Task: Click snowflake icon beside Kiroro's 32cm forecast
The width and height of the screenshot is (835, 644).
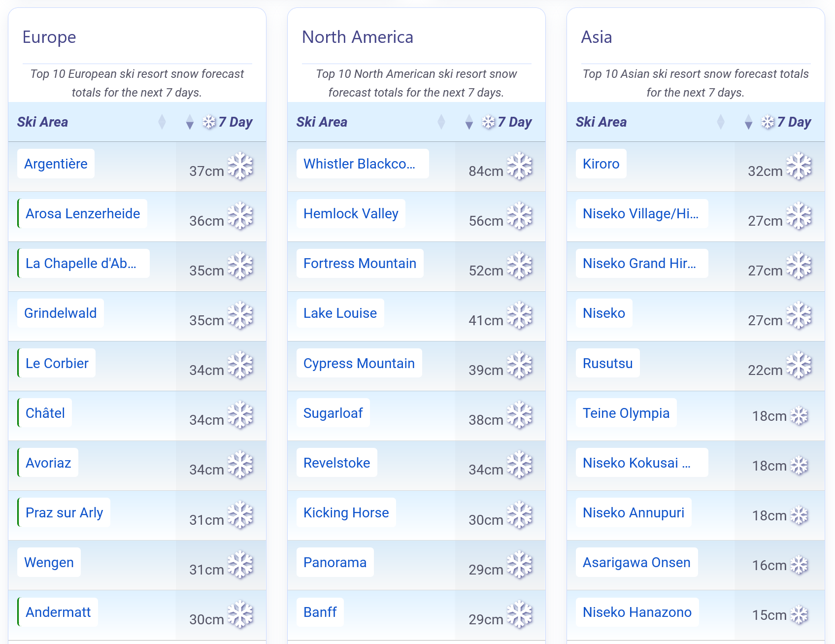Action: coord(799,166)
